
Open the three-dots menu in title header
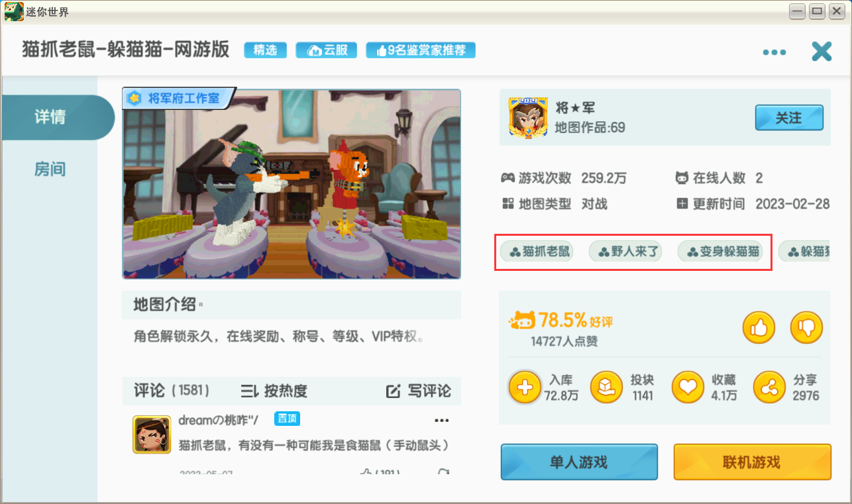(774, 52)
